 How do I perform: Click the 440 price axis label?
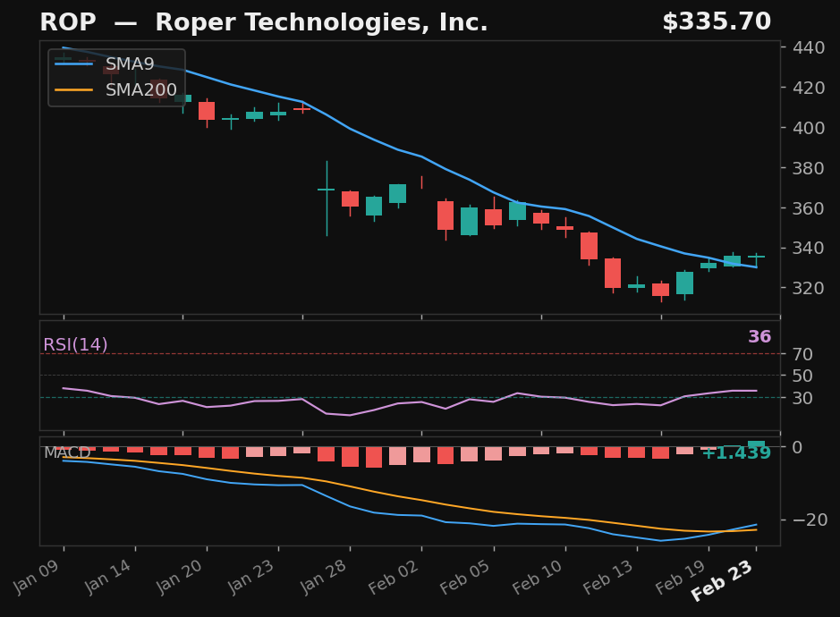[809, 47]
